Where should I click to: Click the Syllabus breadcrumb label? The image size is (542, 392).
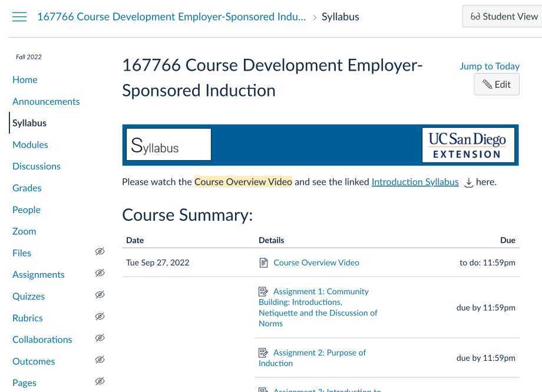[x=341, y=16]
